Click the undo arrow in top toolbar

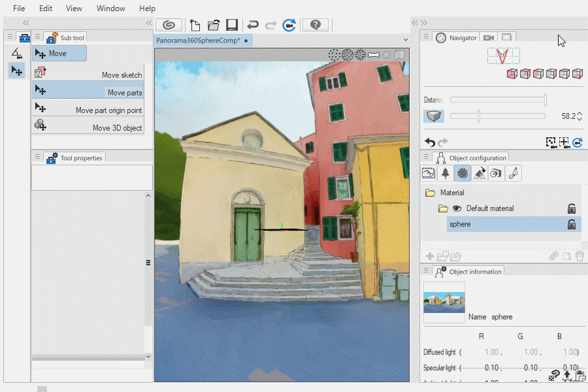click(253, 25)
